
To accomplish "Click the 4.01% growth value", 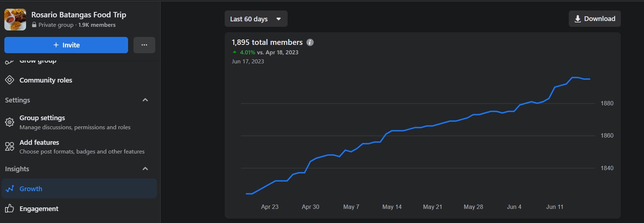I will tap(247, 52).
